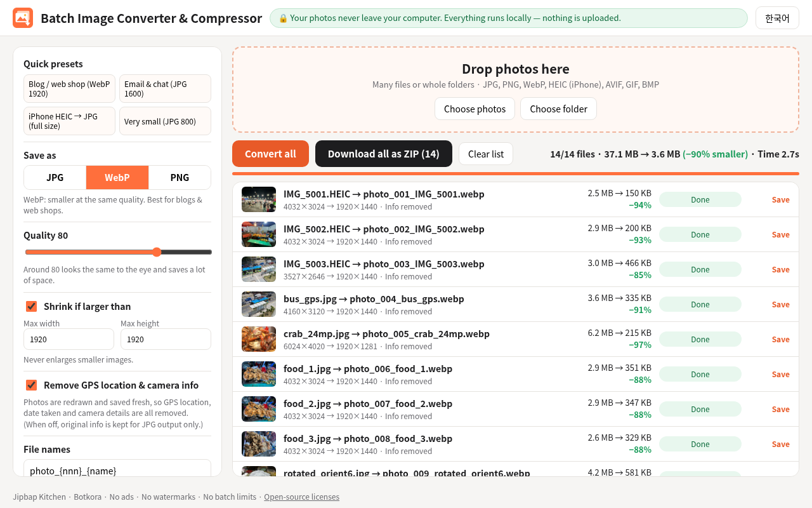Open thumbnail of food_1.jpg

[259, 374]
